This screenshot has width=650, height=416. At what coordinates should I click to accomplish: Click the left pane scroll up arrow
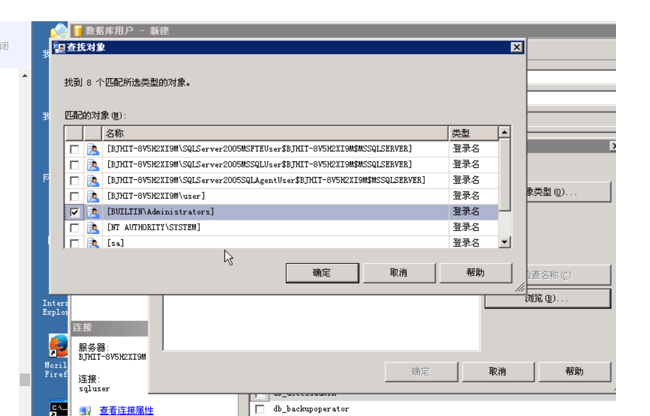click(25, 76)
